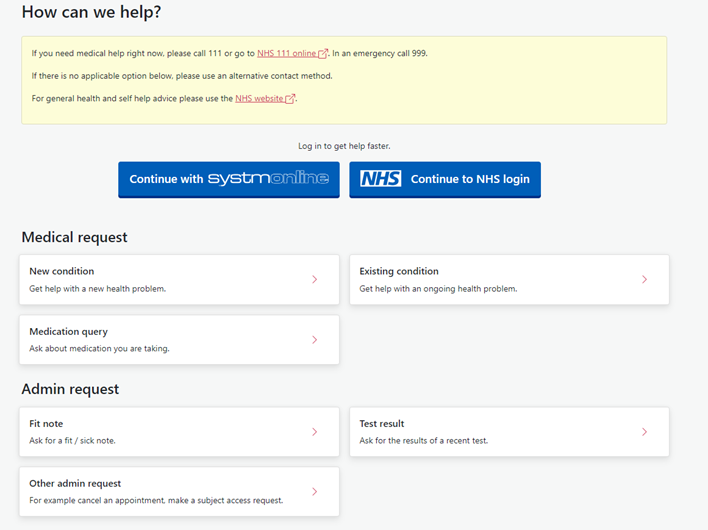Continue with SystmOnline login button

(x=229, y=180)
